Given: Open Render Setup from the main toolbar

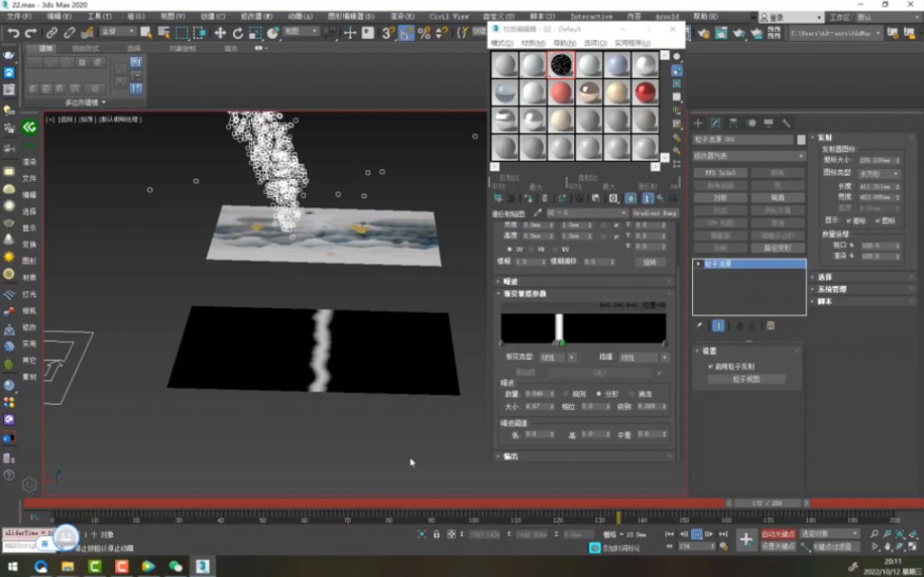Looking at the screenshot, I should (x=702, y=34).
